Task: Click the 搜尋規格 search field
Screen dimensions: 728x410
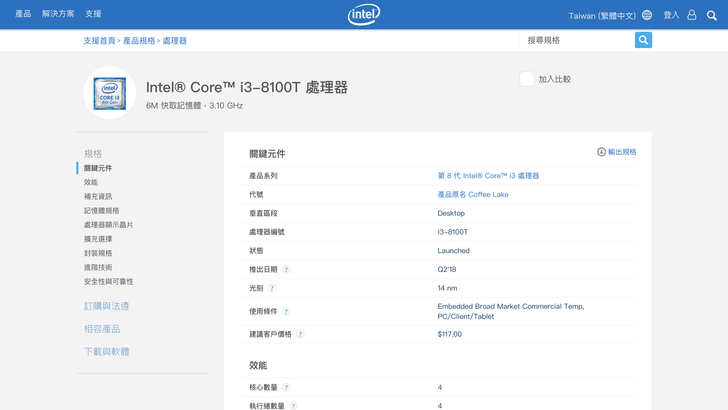Action: pos(578,40)
